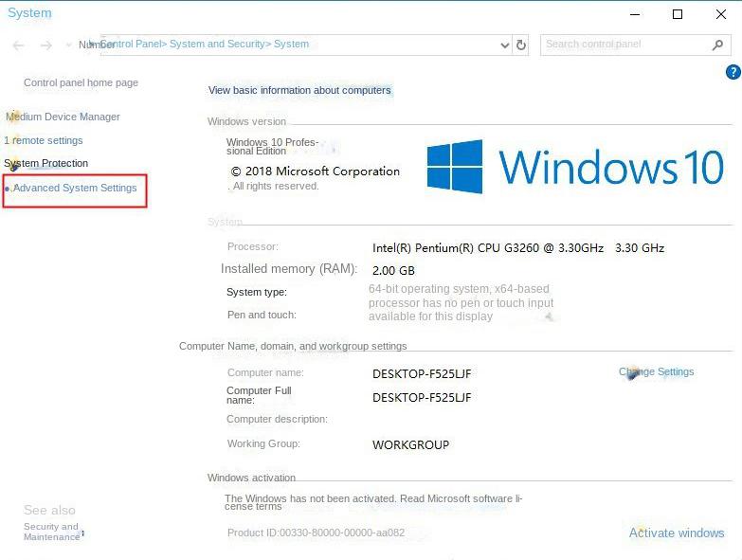Click Windows 10 Professional Edition text
Viewport: 742px width, 560px height.
[x=272, y=146]
